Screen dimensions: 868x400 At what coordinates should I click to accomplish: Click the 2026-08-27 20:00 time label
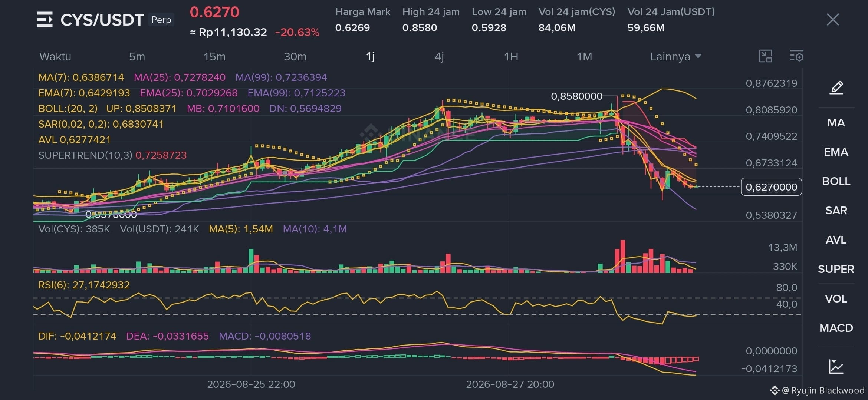[x=510, y=384]
